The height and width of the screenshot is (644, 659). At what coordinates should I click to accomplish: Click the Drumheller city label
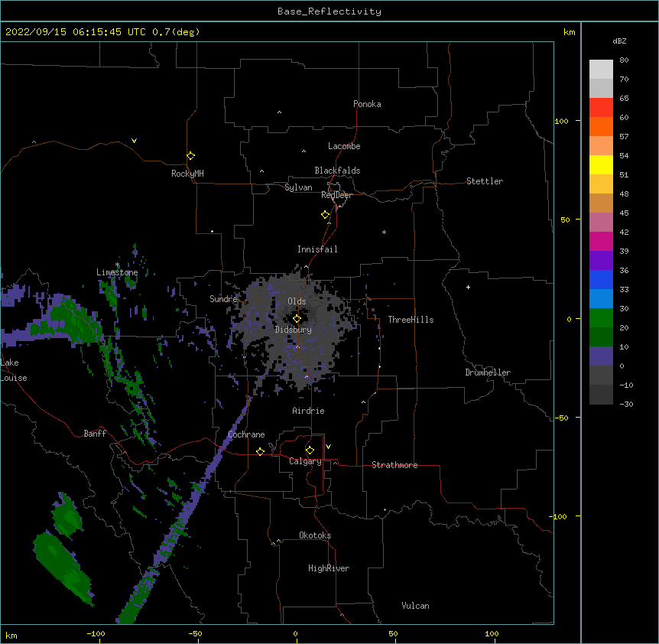[x=488, y=372]
